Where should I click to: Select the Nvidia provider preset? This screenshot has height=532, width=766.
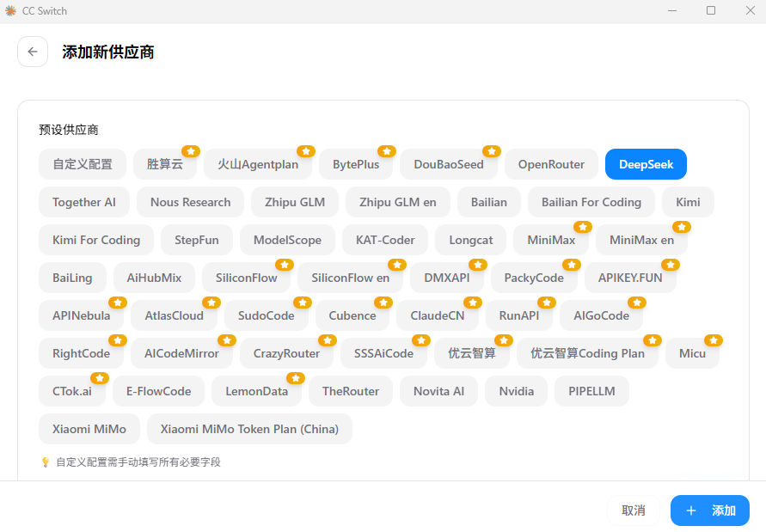click(x=517, y=391)
